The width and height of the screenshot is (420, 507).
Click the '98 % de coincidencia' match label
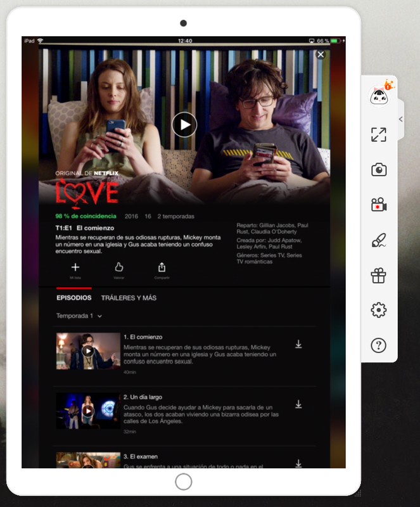86,216
